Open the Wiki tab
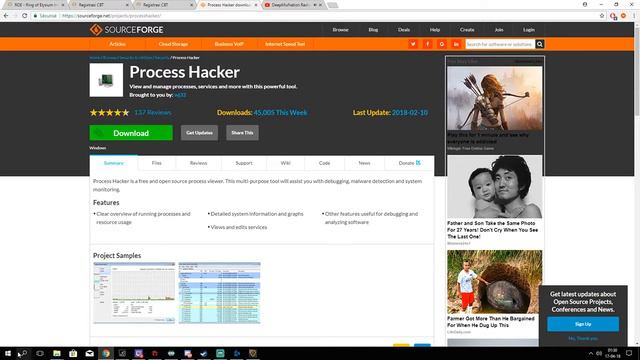640x360 pixels. tap(285, 163)
